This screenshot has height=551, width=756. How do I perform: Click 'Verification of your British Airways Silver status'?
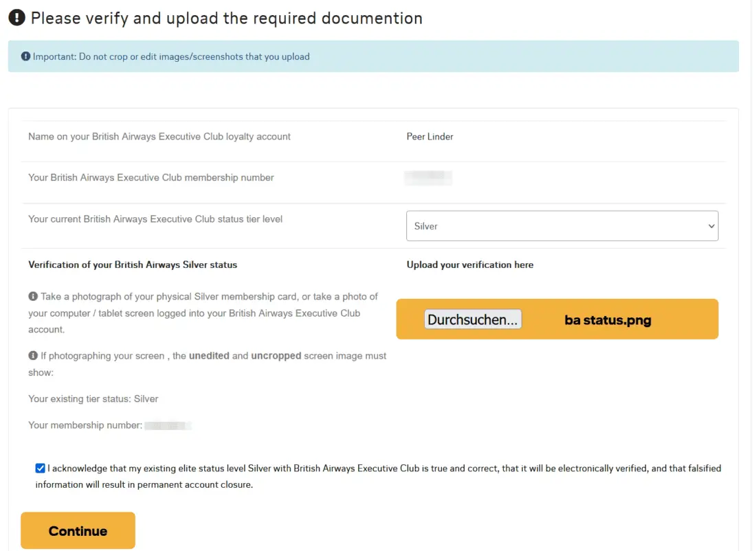(133, 265)
